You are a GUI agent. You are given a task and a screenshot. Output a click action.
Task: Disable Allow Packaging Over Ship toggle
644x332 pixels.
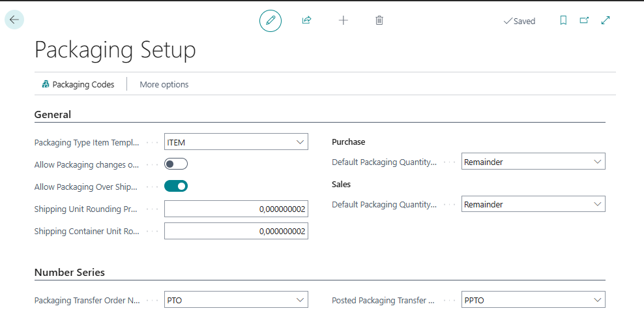[x=176, y=187]
